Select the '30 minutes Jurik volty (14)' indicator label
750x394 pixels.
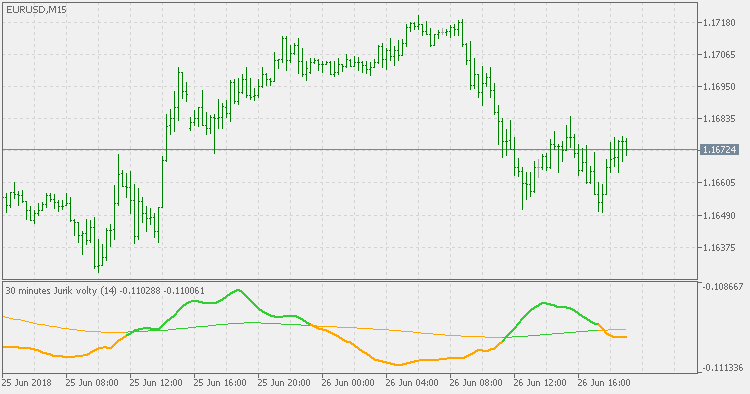(x=61, y=290)
